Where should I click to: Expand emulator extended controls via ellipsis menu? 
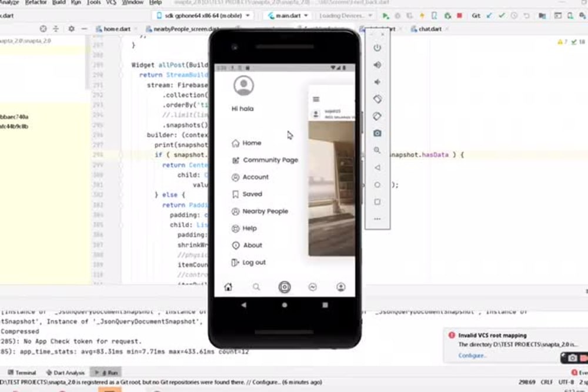coord(377,218)
